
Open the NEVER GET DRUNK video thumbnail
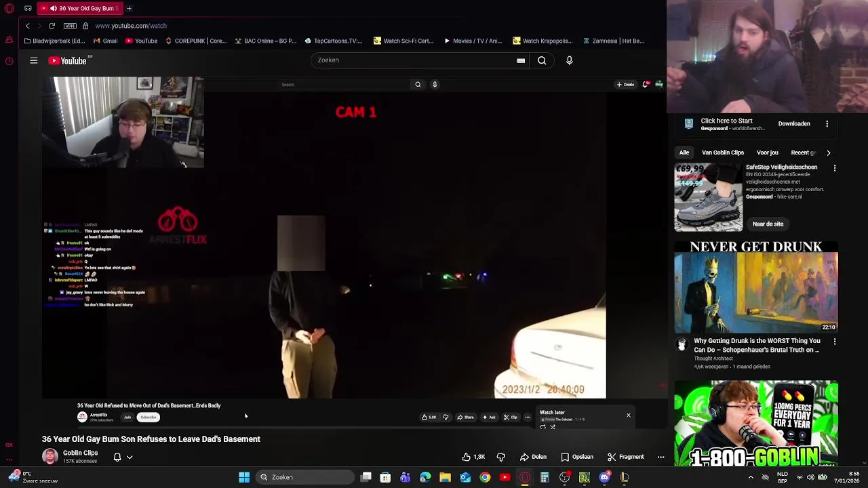[x=756, y=287]
